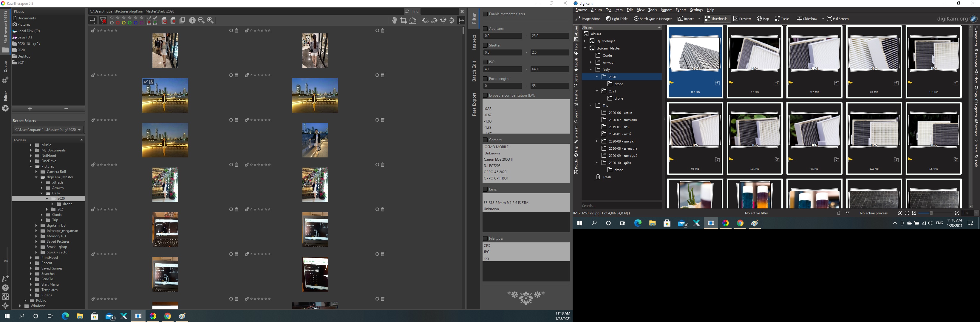Image resolution: width=980 pixels, height=322 pixels.
Task: Click the red color label filter circle
Action: [x=118, y=23]
